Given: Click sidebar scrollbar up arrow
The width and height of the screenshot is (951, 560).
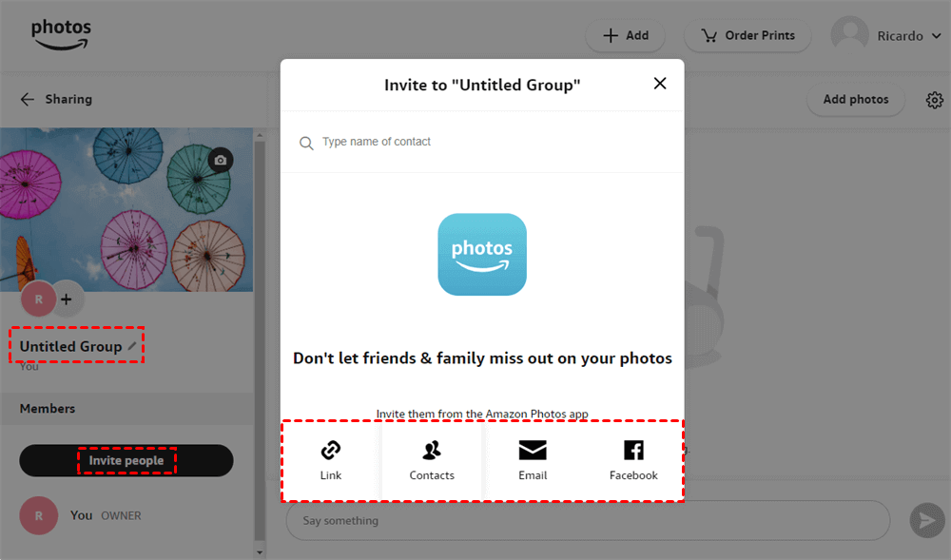Looking at the screenshot, I should click(x=260, y=135).
